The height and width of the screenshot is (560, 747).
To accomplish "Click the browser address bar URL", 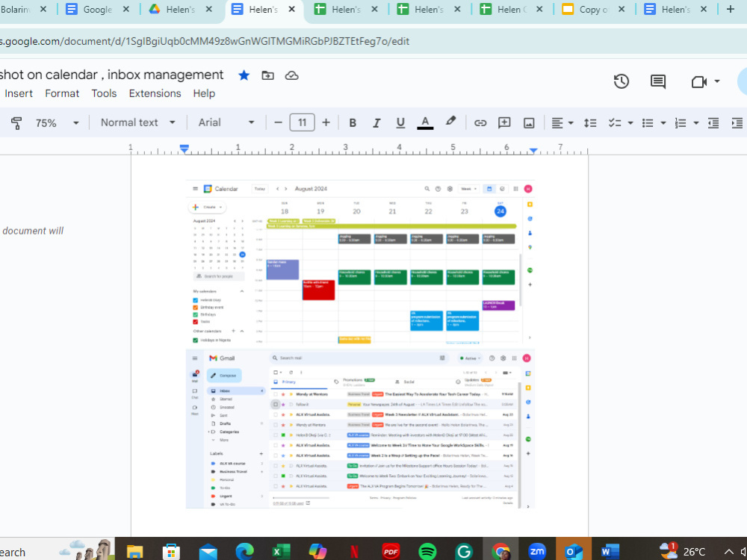I will 205,41.
